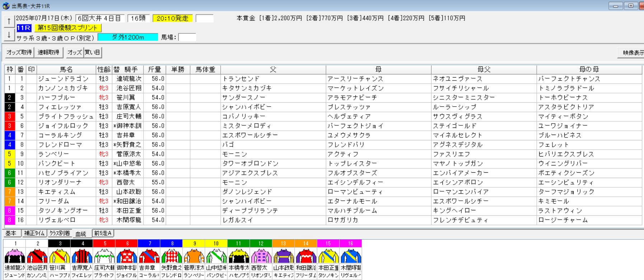Select the purple silks icon for 山本政聡
This screenshot has width=644, height=280.
(283, 256)
